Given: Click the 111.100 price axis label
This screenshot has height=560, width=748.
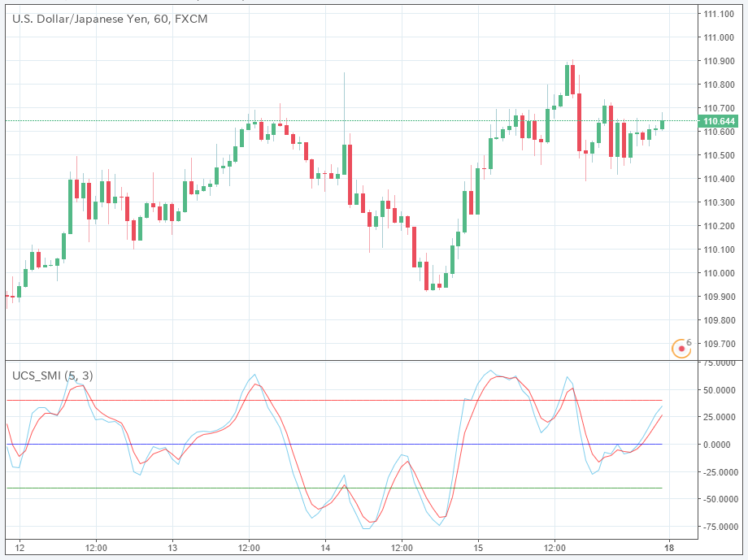Looking at the screenshot, I should tap(719, 14).
